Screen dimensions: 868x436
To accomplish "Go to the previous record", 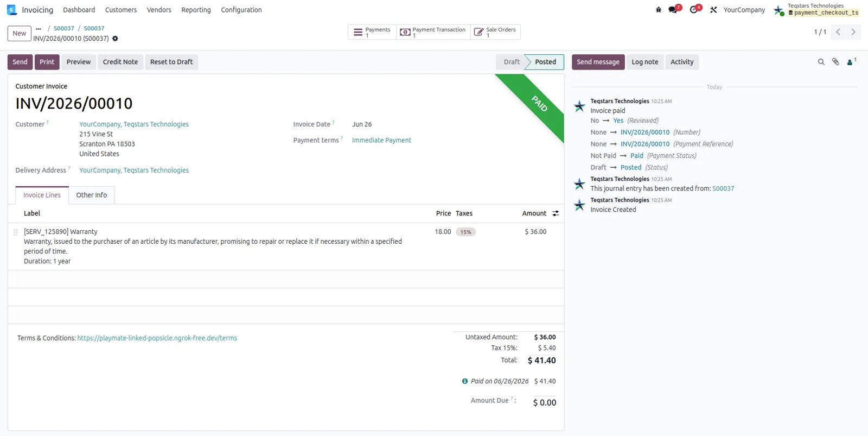I will tap(838, 32).
